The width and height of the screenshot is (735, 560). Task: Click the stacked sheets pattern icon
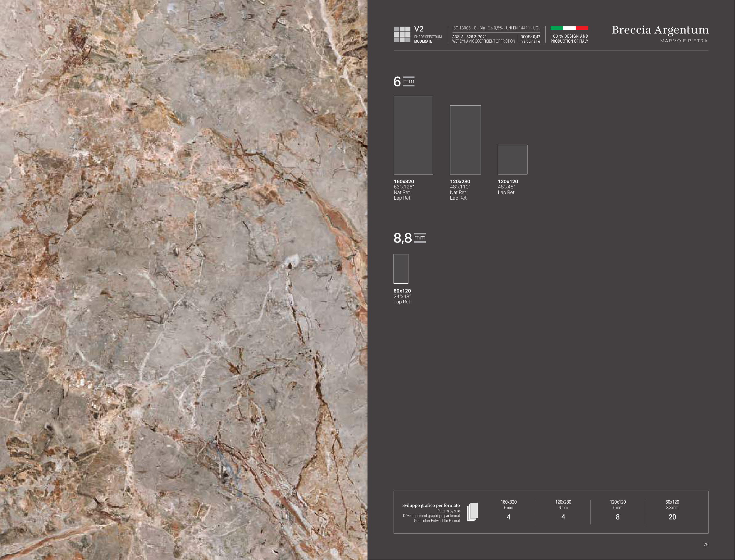tap(472, 512)
